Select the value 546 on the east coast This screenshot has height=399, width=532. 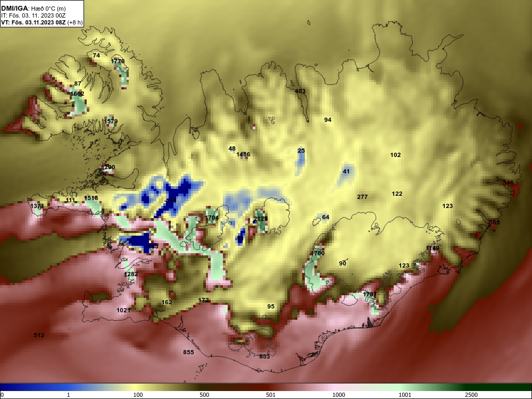[x=508, y=182]
